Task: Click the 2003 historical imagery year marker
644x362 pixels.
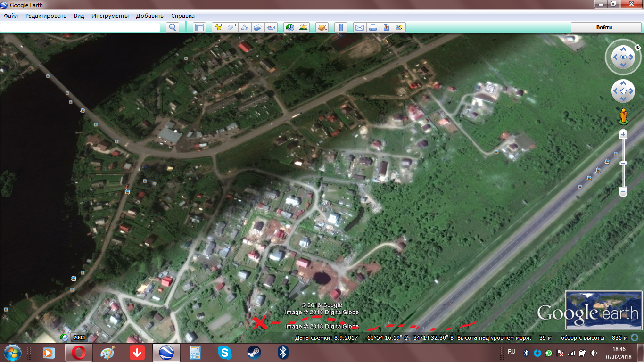Action: pyautogui.click(x=79, y=337)
